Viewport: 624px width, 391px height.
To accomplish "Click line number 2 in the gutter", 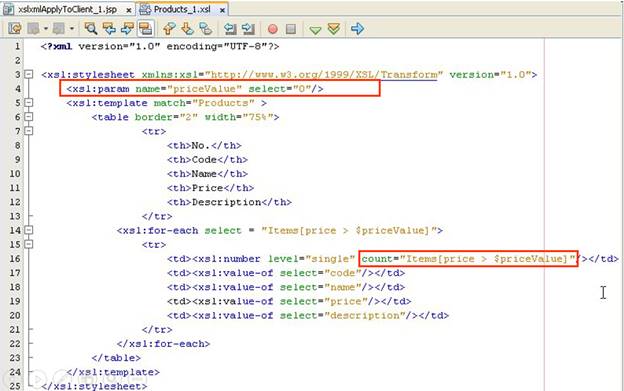I will tap(17, 60).
